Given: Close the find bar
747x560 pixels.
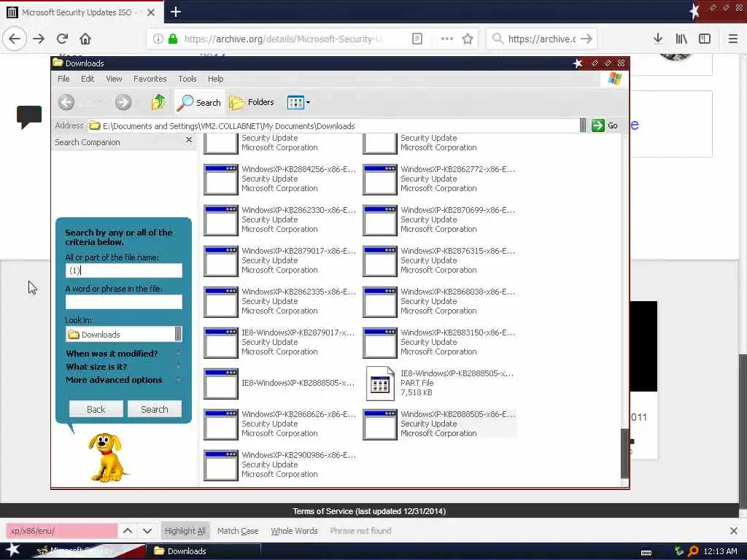Looking at the screenshot, I should tap(734, 531).
